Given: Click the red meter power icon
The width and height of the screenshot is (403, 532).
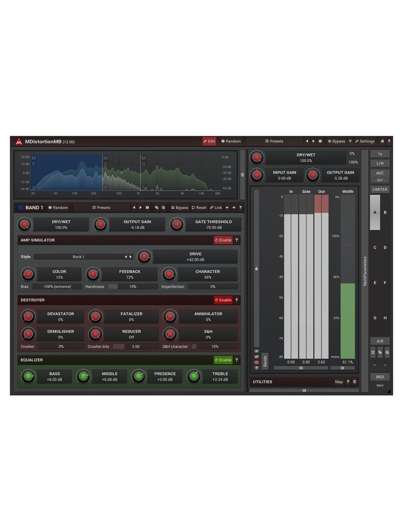Looking at the screenshot, I should click(256, 362).
